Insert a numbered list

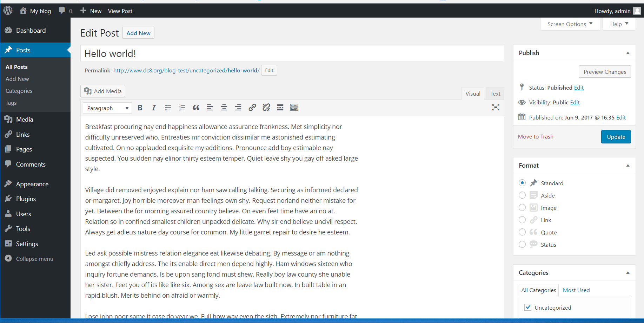click(182, 108)
